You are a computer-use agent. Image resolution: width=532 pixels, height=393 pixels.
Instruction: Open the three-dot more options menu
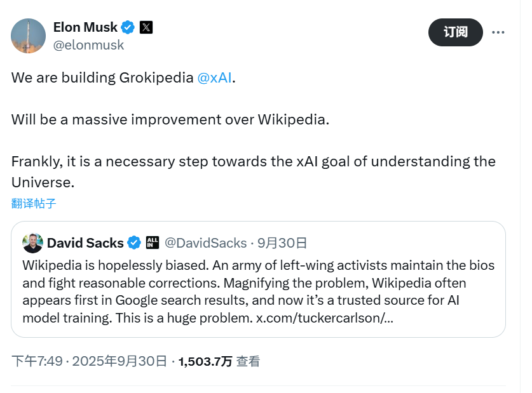(x=499, y=32)
